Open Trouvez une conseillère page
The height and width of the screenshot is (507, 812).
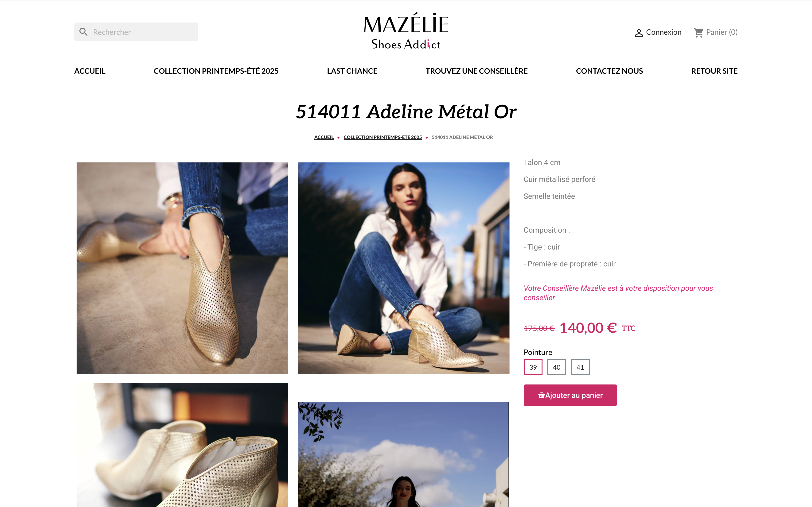476,71
